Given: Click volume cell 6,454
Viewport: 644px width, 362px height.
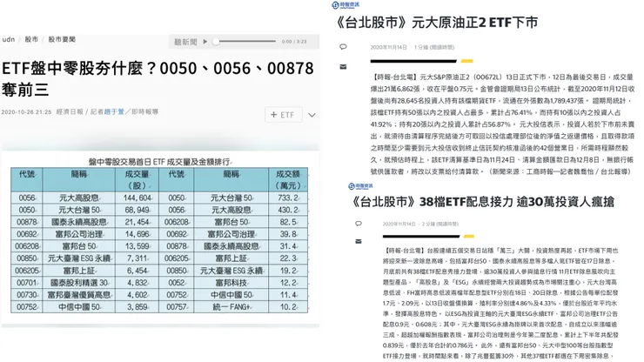Looking at the screenshot, I should tap(138, 271).
